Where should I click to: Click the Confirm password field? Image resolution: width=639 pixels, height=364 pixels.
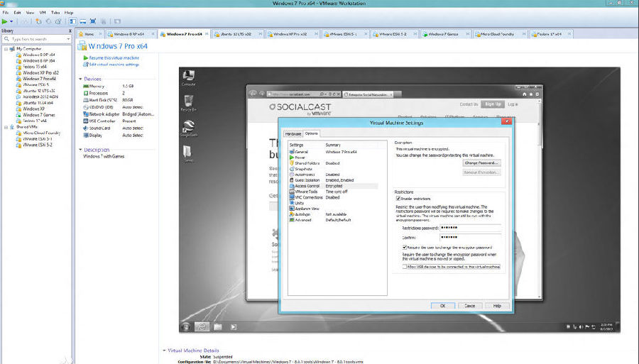point(470,238)
